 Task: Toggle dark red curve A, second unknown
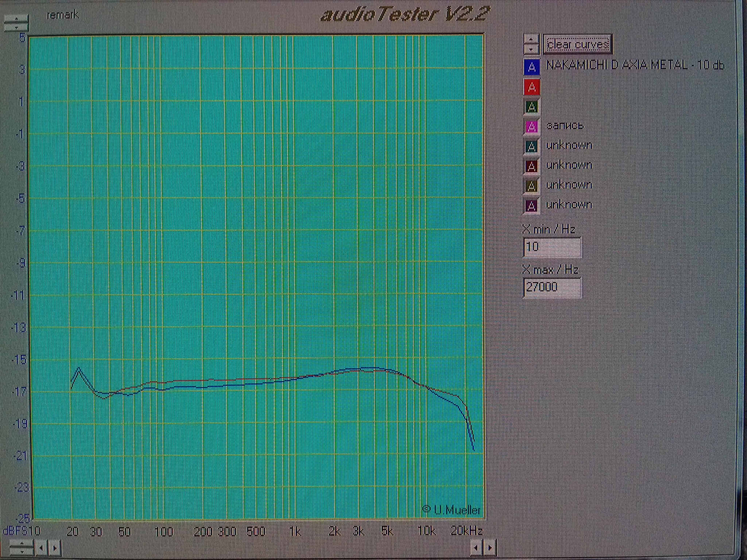[531, 167]
